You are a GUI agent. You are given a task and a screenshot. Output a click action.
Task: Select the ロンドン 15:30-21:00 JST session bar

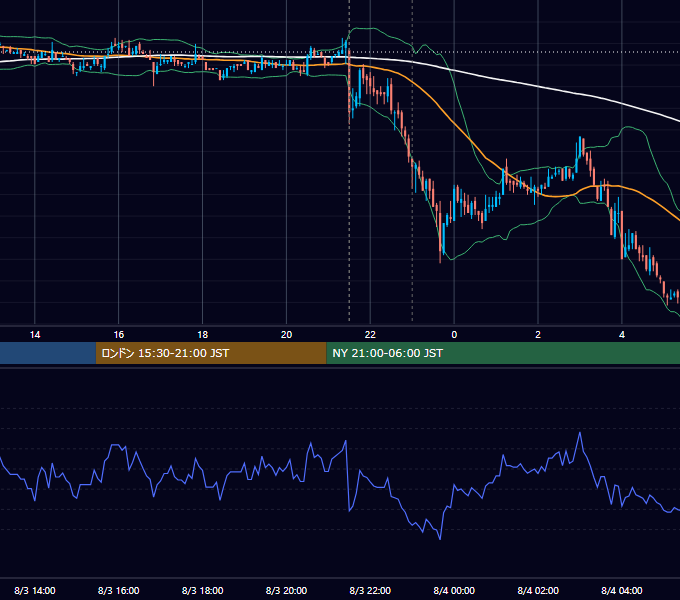pyautogui.click(x=211, y=353)
